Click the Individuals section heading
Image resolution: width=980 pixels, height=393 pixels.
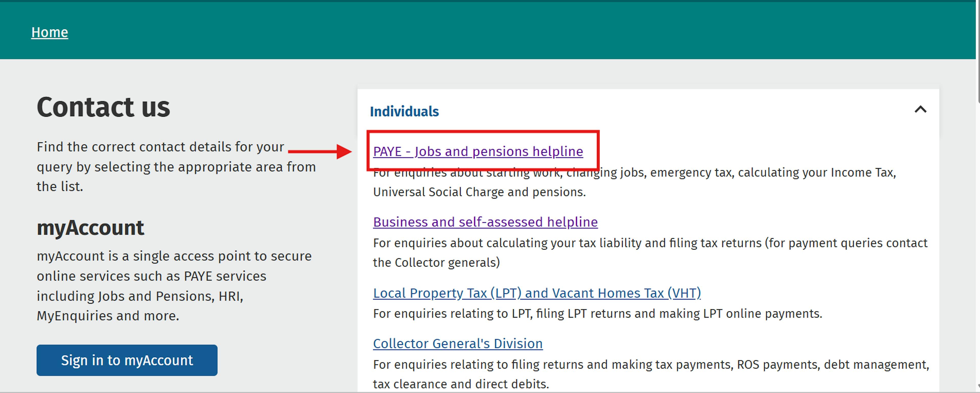[x=404, y=112]
